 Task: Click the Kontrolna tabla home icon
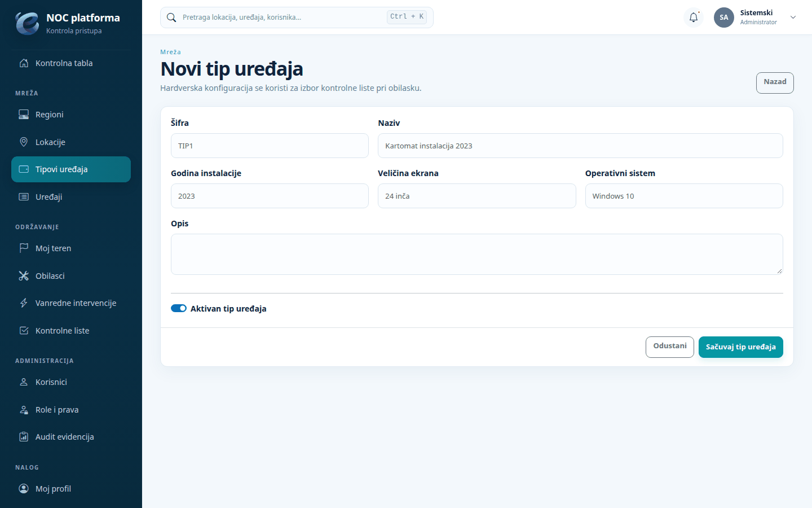tap(24, 63)
